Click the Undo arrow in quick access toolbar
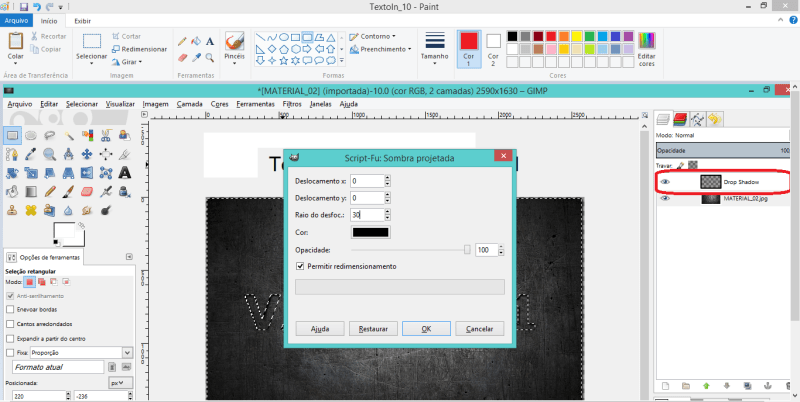Image resolution: width=800 pixels, height=402 pixels. tap(37, 6)
